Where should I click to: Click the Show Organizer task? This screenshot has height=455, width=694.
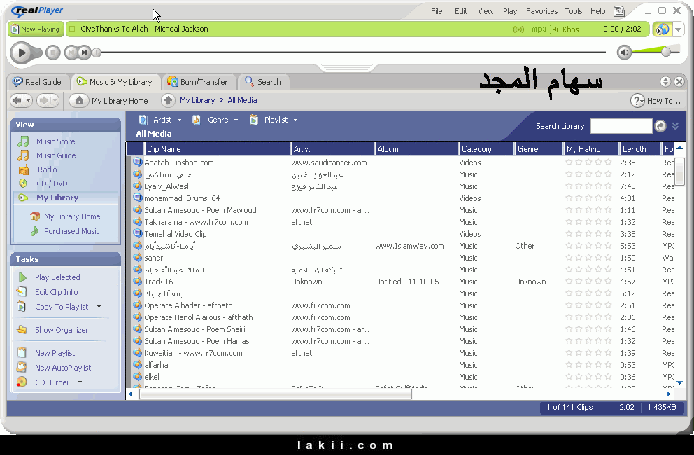pyautogui.click(x=62, y=330)
